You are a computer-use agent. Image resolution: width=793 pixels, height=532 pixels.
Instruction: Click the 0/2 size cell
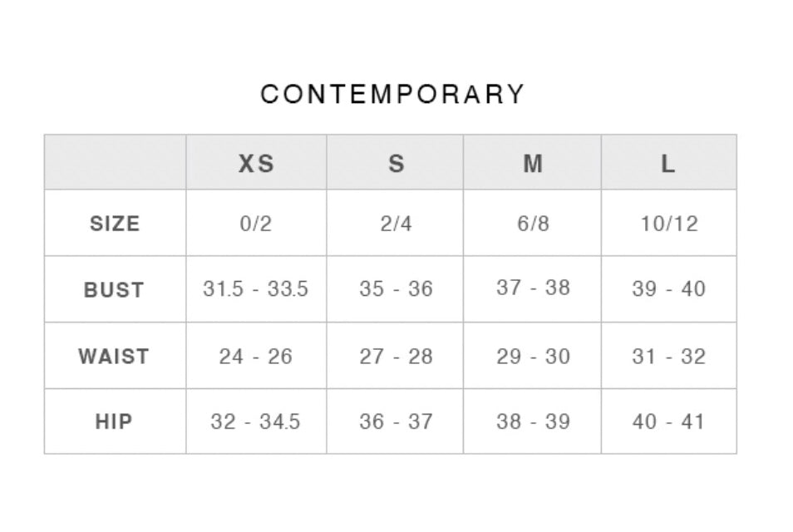point(256,224)
